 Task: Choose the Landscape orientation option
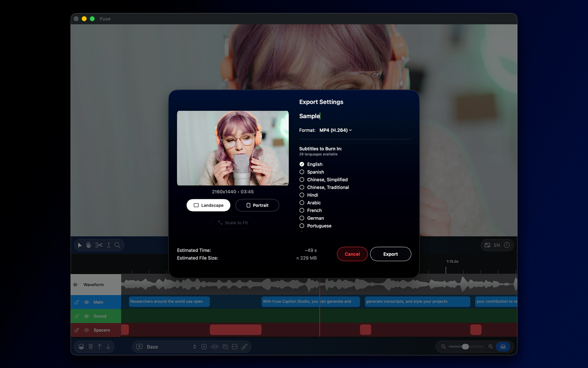[x=208, y=205]
